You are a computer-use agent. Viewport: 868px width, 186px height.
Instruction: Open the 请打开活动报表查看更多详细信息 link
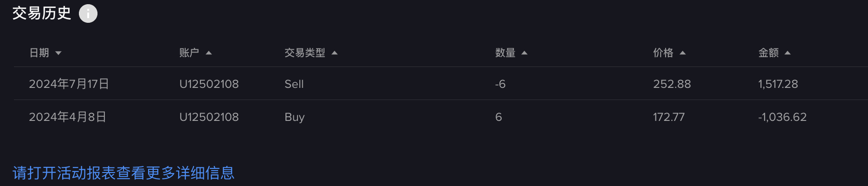[123, 173]
